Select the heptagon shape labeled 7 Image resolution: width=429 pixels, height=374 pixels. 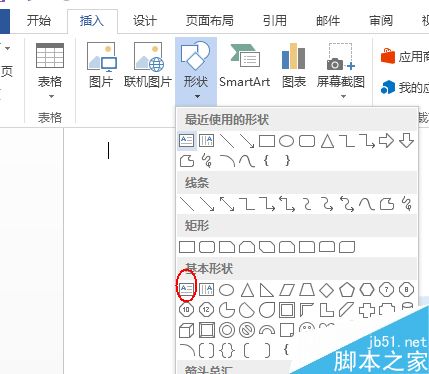coord(387,290)
